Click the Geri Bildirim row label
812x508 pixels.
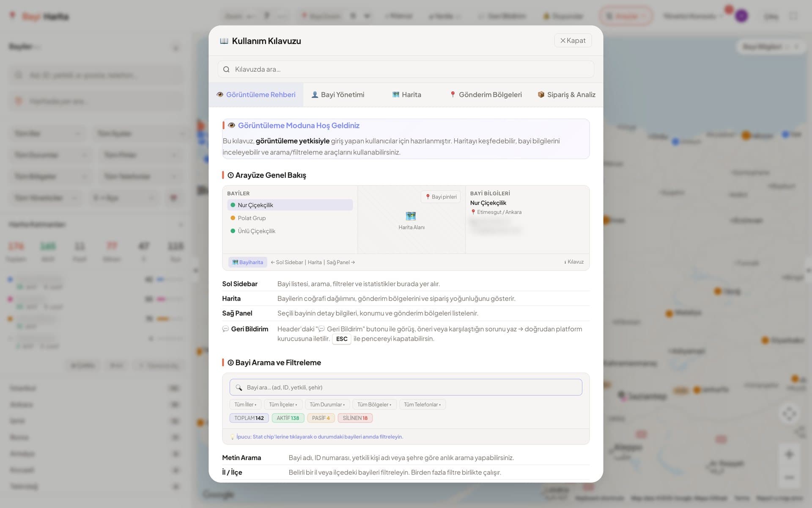click(245, 329)
